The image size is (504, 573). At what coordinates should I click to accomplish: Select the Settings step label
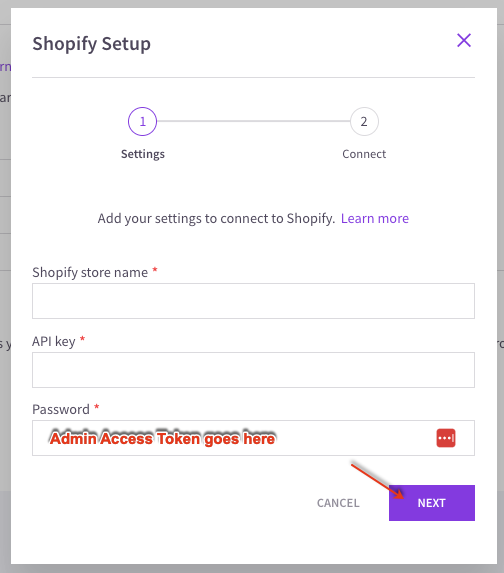coord(143,154)
